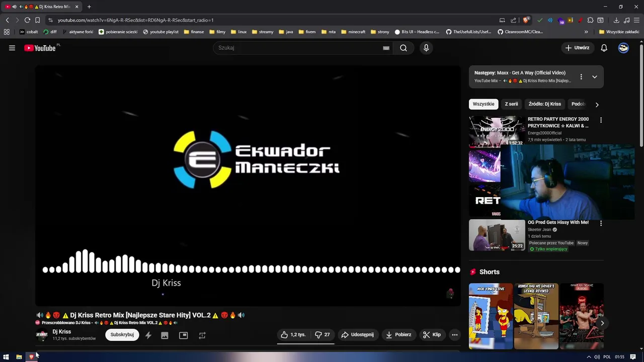
Task: Click the address bar share icon
Action: point(513,20)
